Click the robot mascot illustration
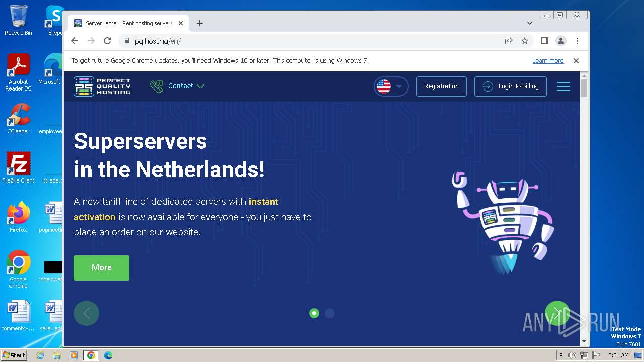The width and height of the screenshot is (644, 362). 503,224
